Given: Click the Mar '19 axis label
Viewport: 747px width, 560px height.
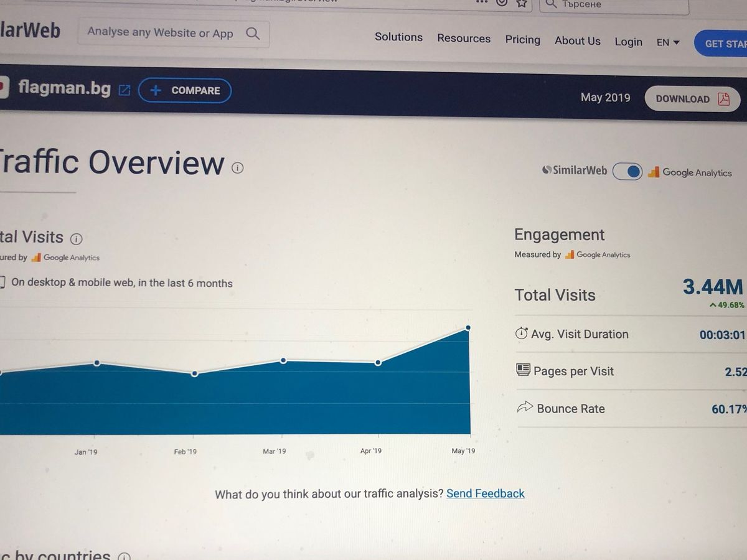Looking at the screenshot, I should 275,451.
